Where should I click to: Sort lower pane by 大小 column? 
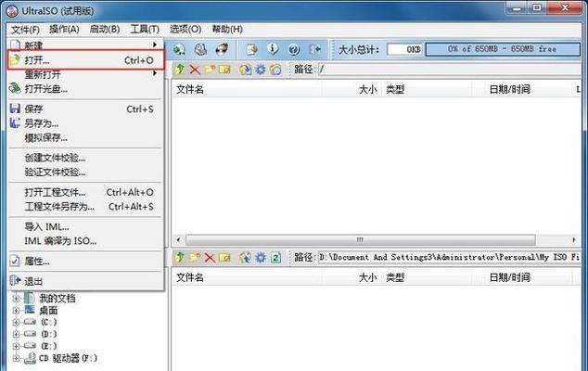pyautogui.click(x=352, y=277)
